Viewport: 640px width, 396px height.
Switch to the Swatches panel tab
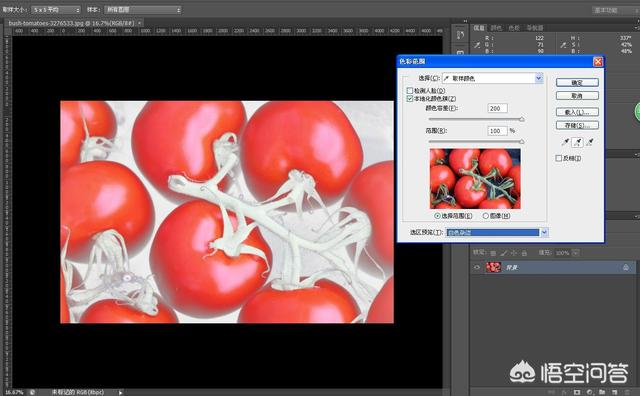click(514, 28)
